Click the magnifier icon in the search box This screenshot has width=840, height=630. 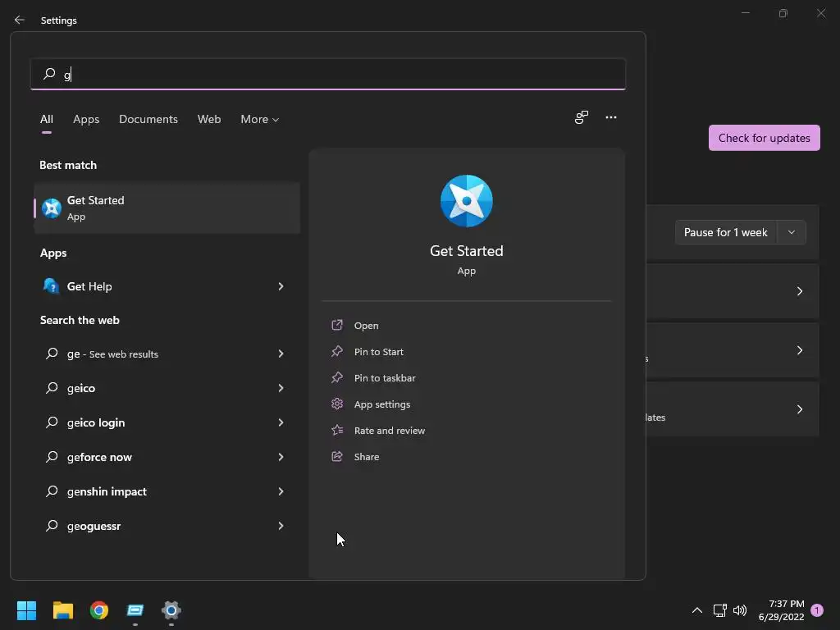click(49, 73)
